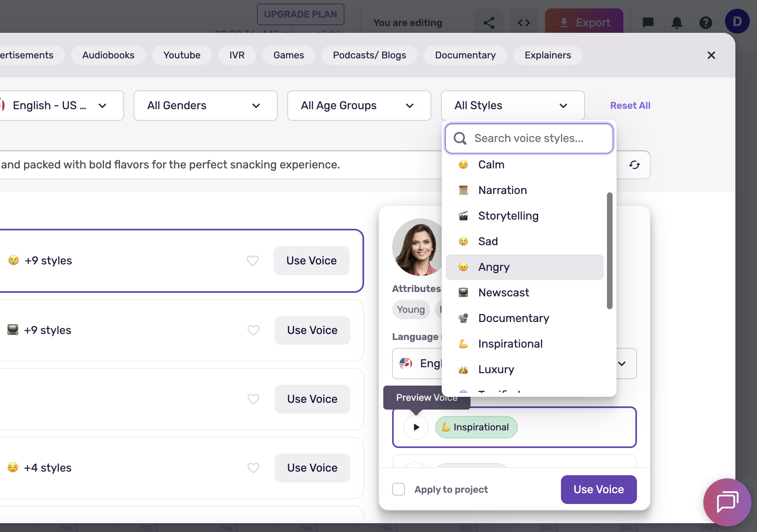Regenerate sample text with refresh icon
Image resolution: width=757 pixels, height=532 pixels.
[634, 165]
